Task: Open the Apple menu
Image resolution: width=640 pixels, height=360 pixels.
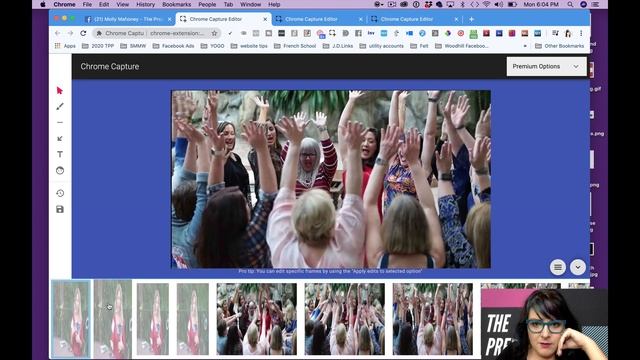Action: [43, 4]
